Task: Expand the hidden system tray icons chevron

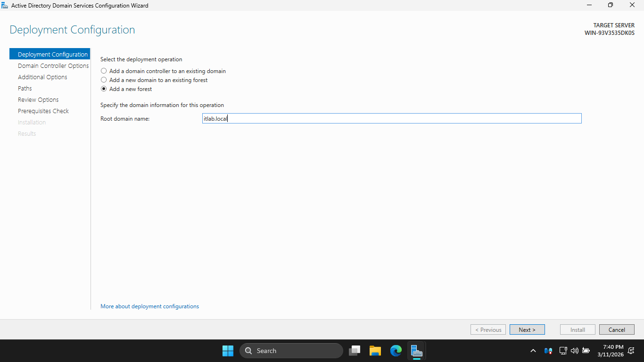Action: [533, 351]
